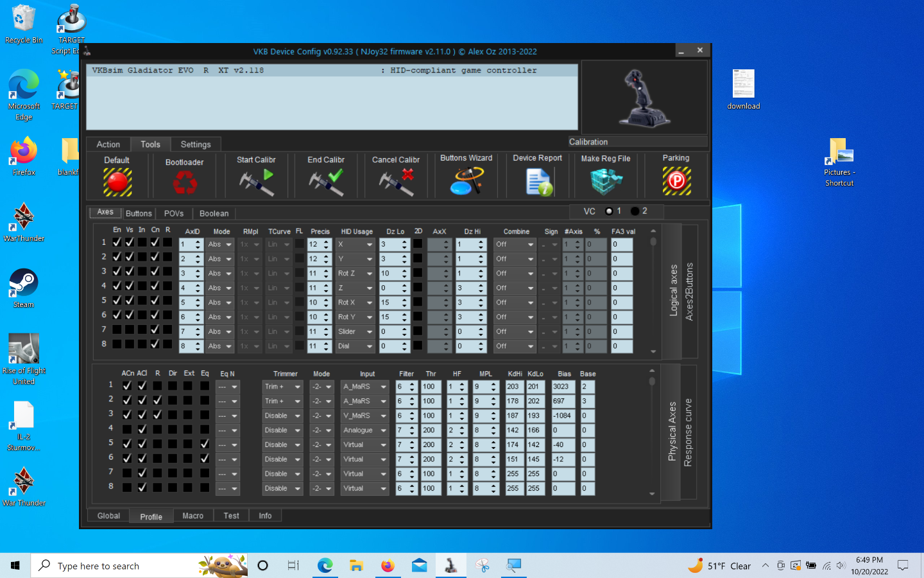Open Combine dropdown for logical axis 4
The height and width of the screenshot is (578, 924).
tap(515, 288)
